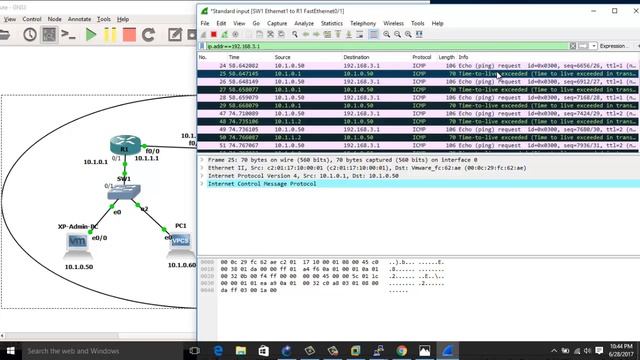Image resolution: width=640 pixels, height=360 pixels.
Task: Select packet 51 echo request row
Action: [418, 145]
